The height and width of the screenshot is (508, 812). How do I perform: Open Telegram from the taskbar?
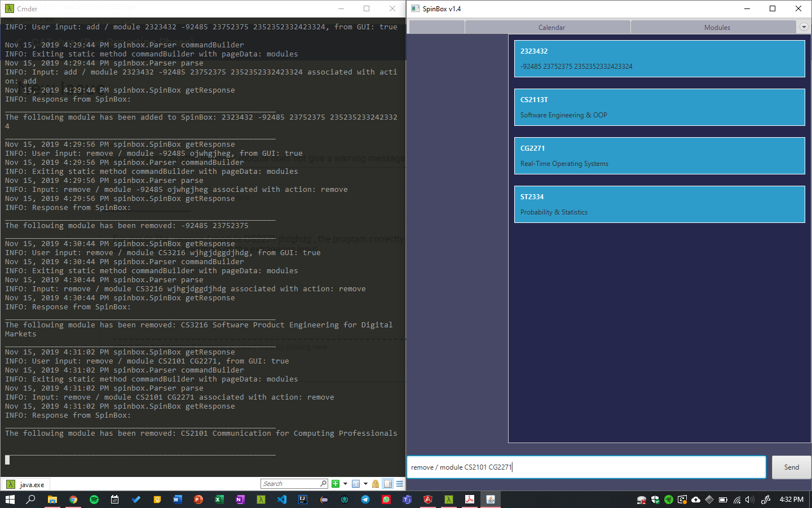coord(365,500)
